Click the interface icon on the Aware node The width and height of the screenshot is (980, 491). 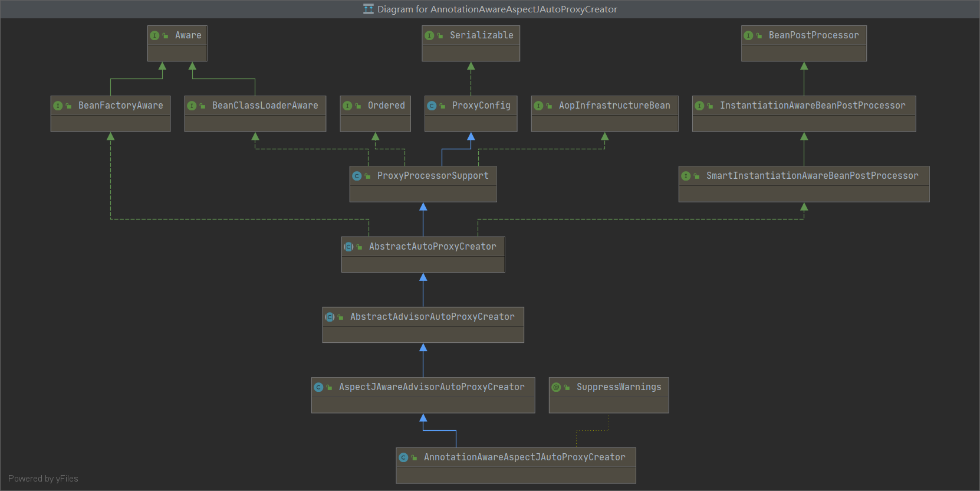[154, 35]
